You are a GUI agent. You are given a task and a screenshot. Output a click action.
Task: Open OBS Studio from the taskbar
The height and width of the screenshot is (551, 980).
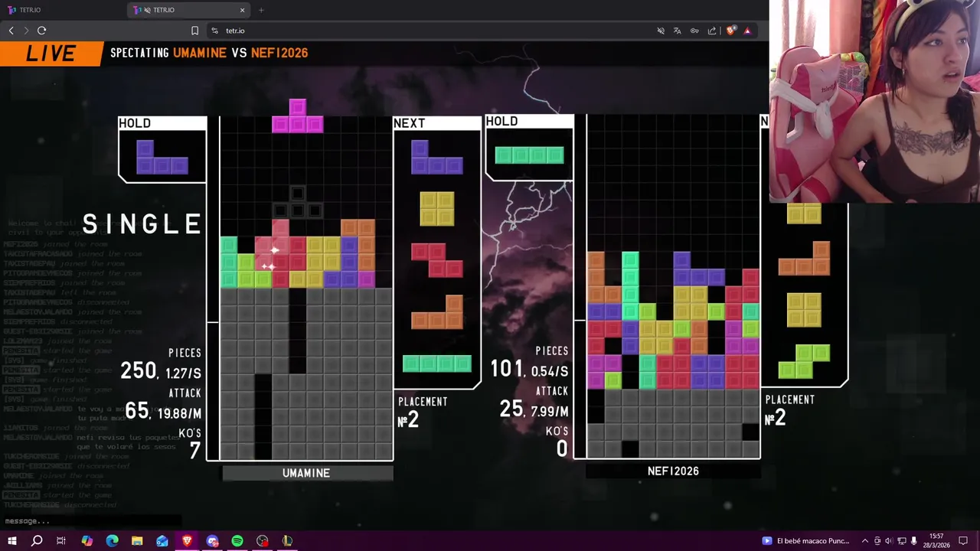[x=263, y=541]
